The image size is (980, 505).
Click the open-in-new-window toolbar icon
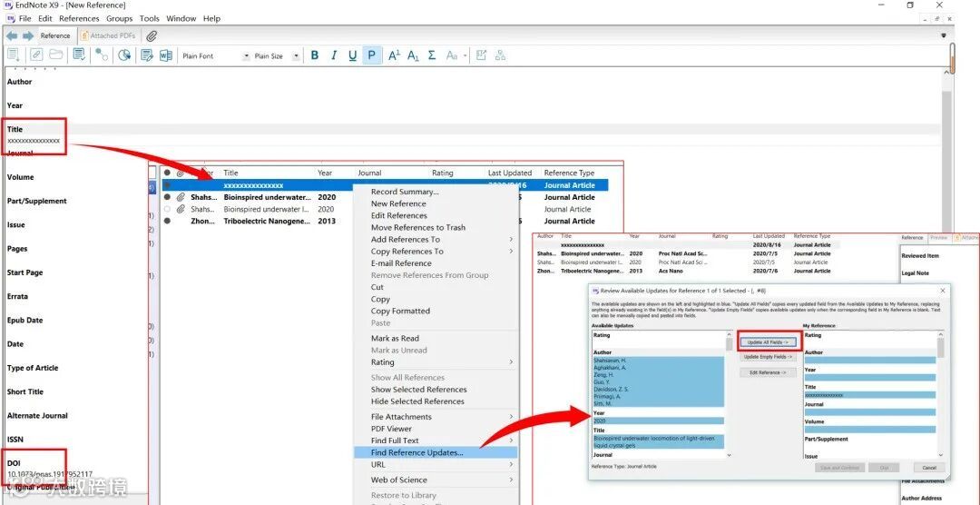tap(481, 55)
